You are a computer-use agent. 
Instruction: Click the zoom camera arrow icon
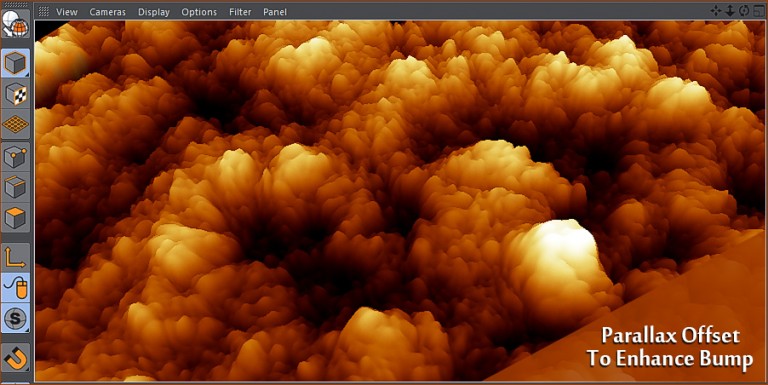730,11
